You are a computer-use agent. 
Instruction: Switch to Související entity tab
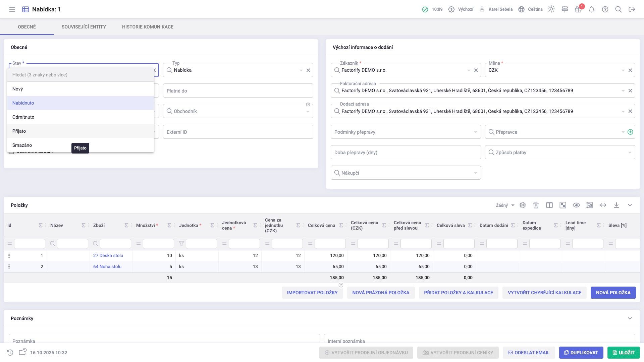84,27
